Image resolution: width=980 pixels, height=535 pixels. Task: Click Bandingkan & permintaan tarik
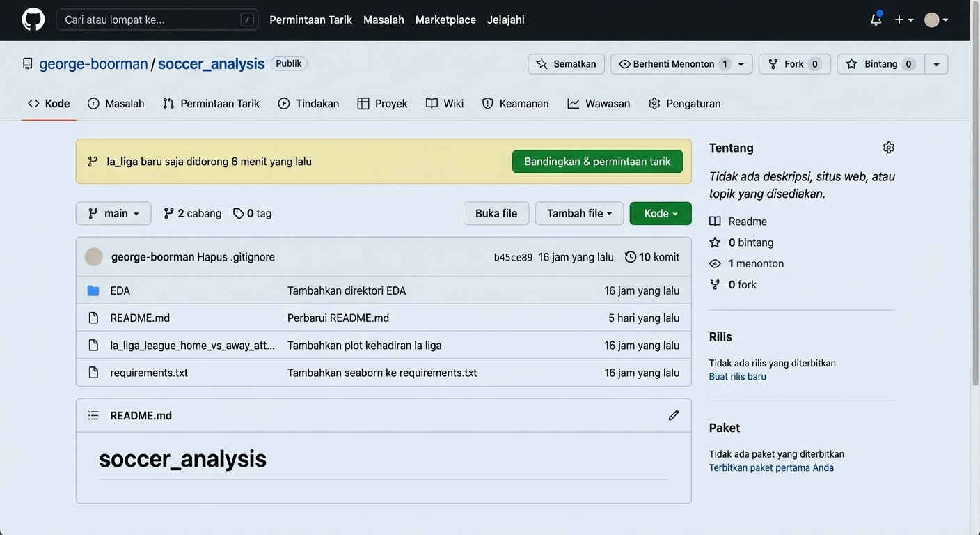point(597,162)
